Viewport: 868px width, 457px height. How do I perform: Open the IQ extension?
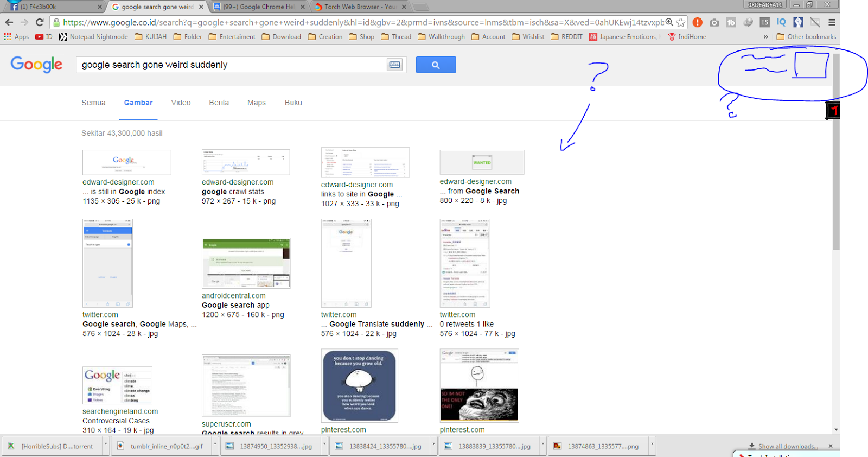pyautogui.click(x=781, y=22)
